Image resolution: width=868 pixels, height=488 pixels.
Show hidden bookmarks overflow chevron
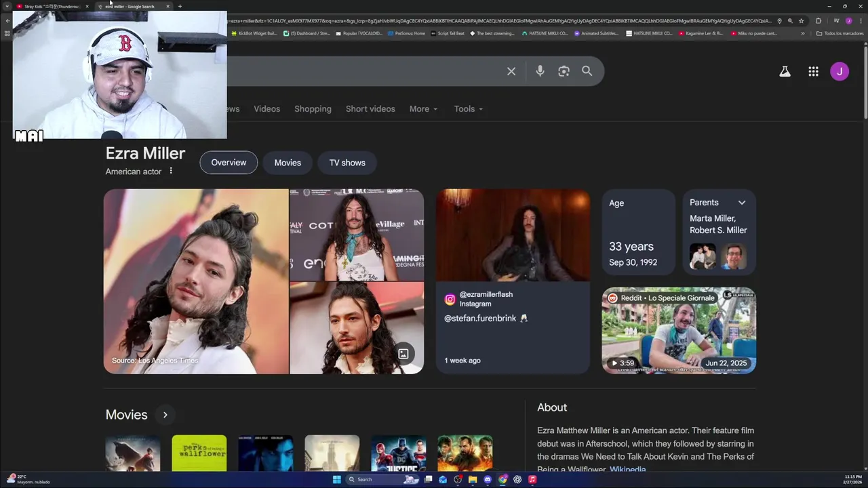pos(803,33)
